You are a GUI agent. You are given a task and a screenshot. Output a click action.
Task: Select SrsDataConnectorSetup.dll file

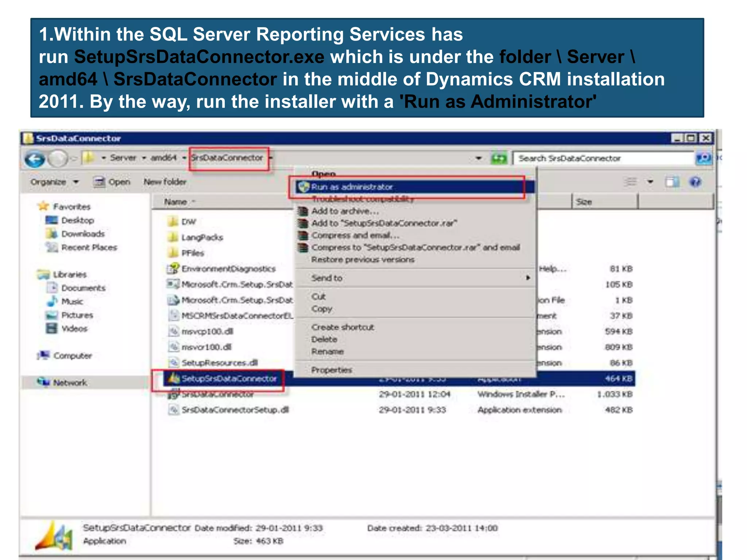(x=229, y=410)
